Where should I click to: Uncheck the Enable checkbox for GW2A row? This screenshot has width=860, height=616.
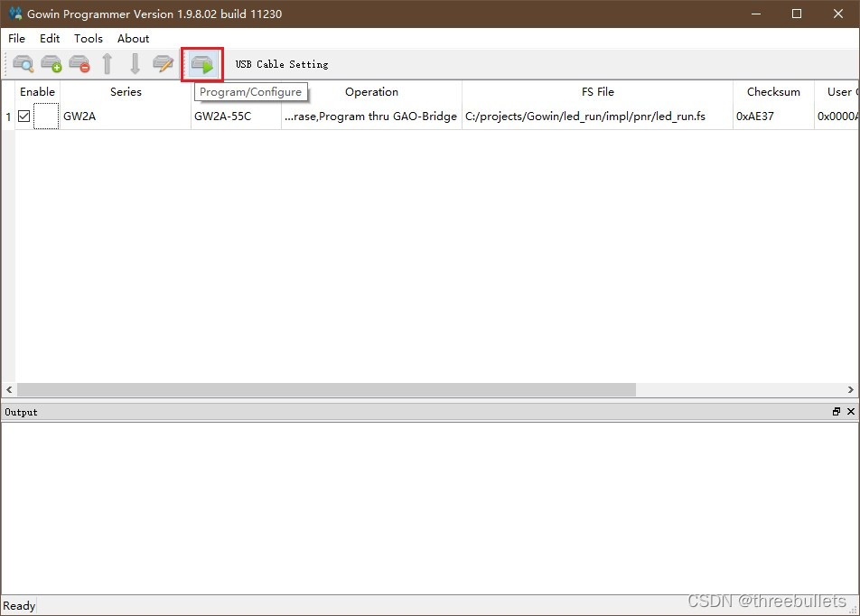coord(24,117)
